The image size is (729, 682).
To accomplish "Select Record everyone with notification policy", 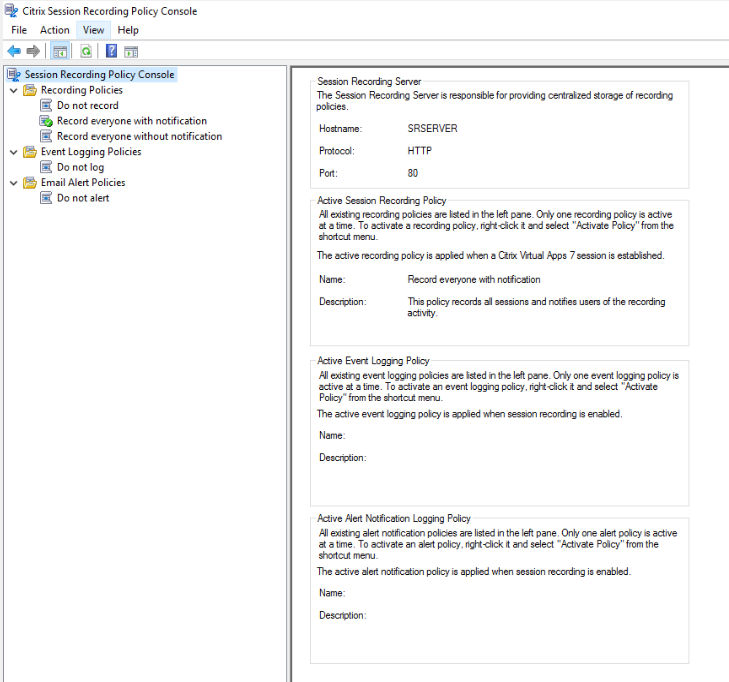I will (x=132, y=121).
